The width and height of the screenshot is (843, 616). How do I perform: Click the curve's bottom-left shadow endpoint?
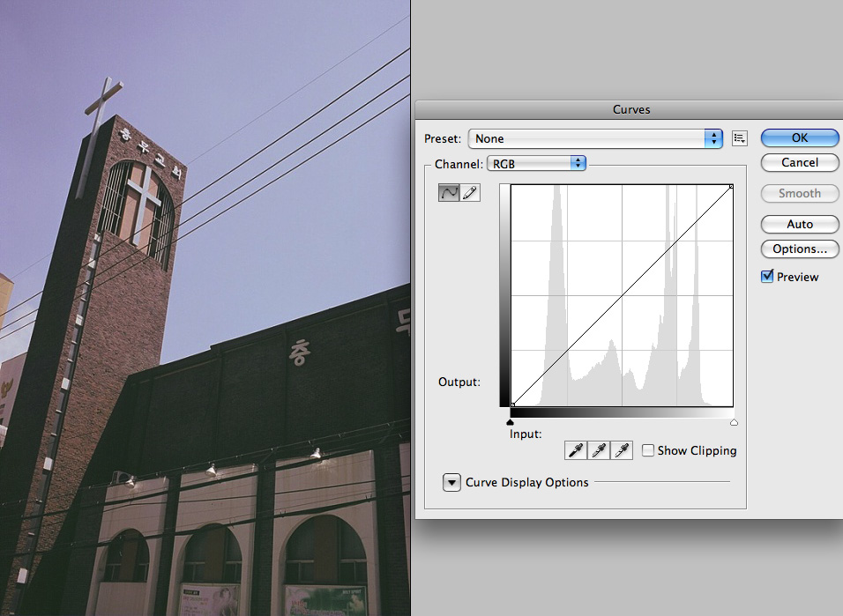tap(512, 404)
